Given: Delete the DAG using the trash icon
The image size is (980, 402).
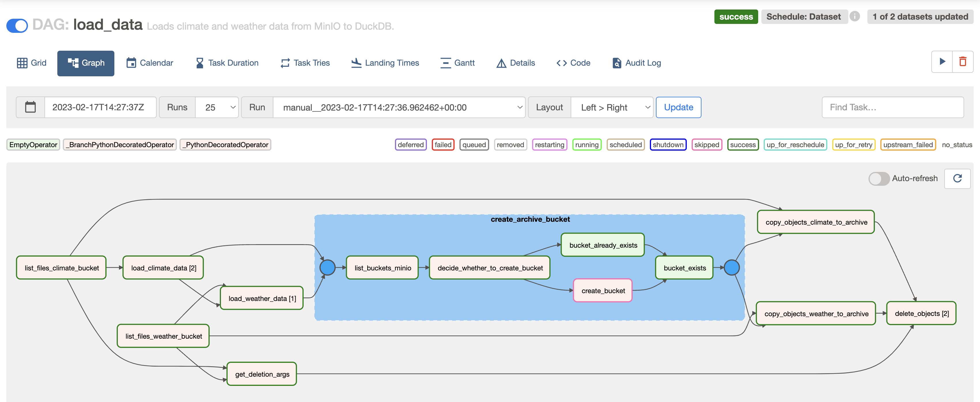Looking at the screenshot, I should [x=962, y=62].
